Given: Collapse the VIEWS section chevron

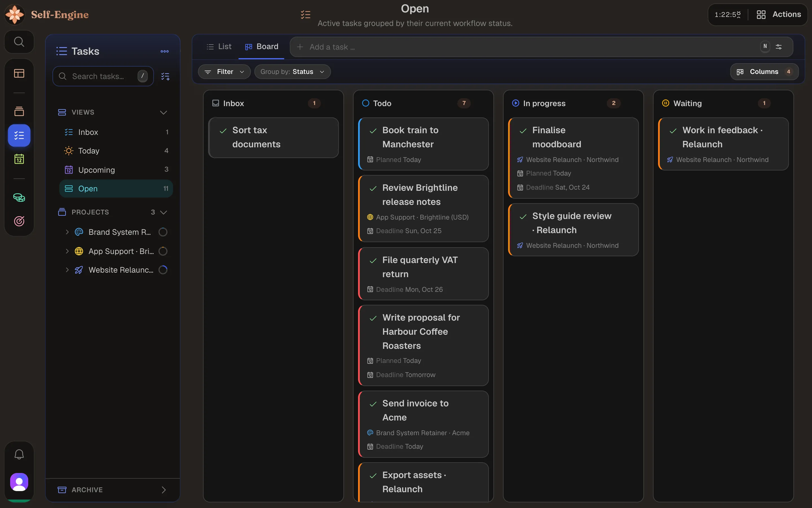Looking at the screenshot, I should (x=164, y=112).
